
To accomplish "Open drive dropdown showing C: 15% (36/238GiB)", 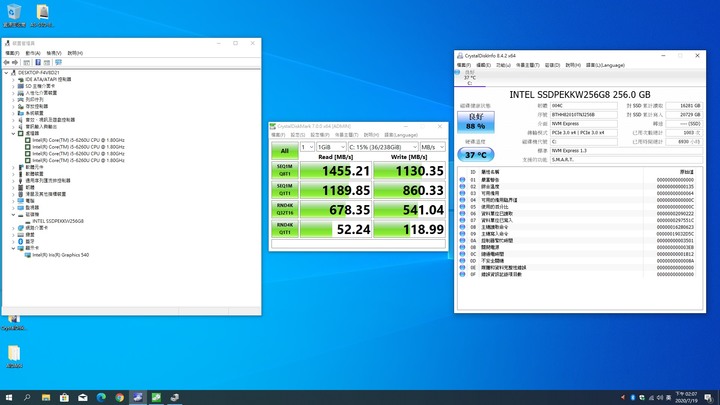I will coord(383,147).
